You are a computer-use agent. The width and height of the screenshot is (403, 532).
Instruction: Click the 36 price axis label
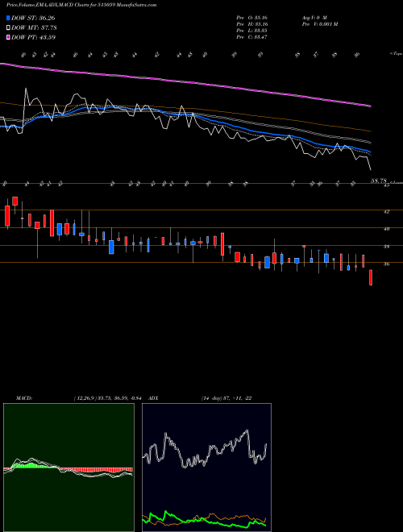pos(386,264)
